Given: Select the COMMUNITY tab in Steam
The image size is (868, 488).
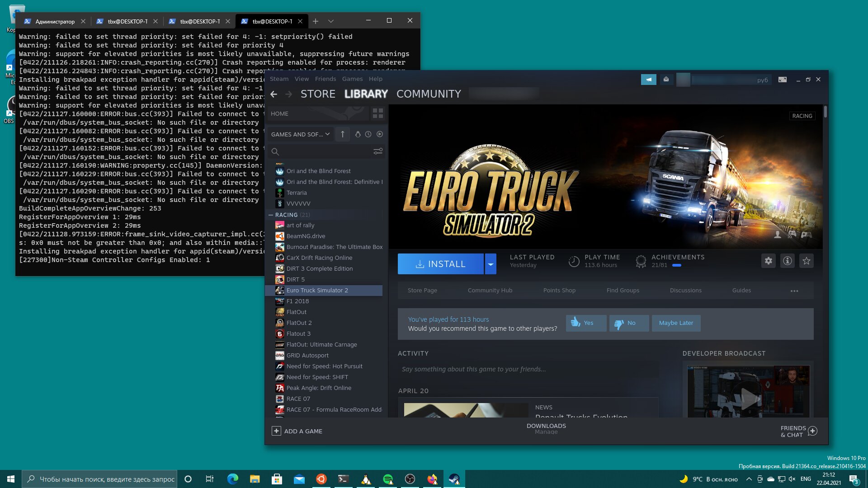Looking at the screenshot, I should pyautogui.click(x=429, y=94).
